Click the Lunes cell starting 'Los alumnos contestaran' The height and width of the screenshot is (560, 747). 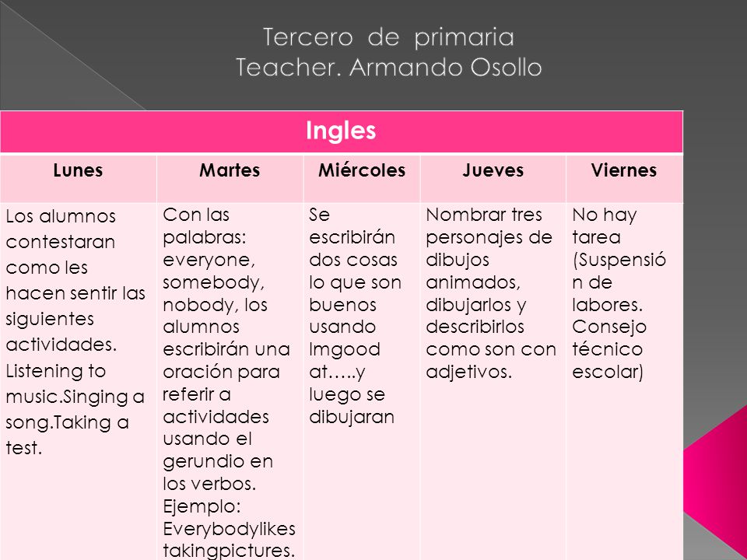tap(78, 381)
